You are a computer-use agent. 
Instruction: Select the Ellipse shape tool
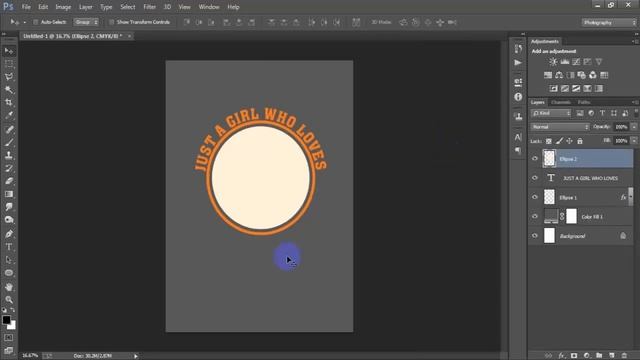(9, 273)
